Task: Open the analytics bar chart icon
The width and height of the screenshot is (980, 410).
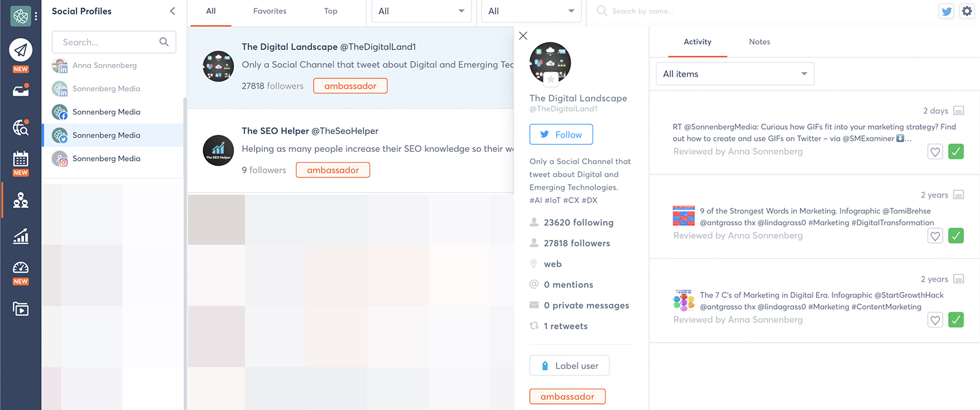Action: click(x=21, y=236)
